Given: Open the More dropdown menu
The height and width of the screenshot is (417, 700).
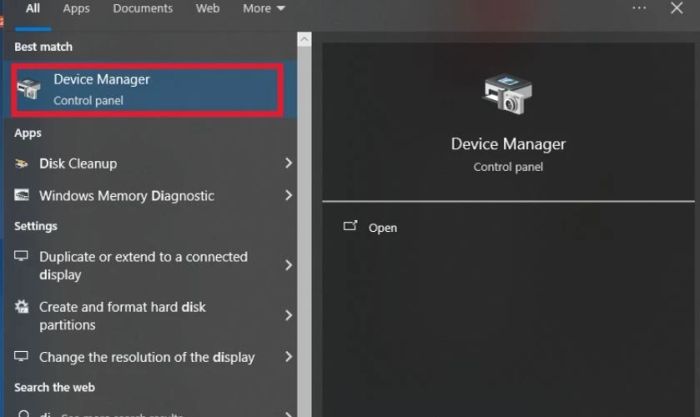Looking at the screenshot, I should pyautogui.click(x=263, y=8).
